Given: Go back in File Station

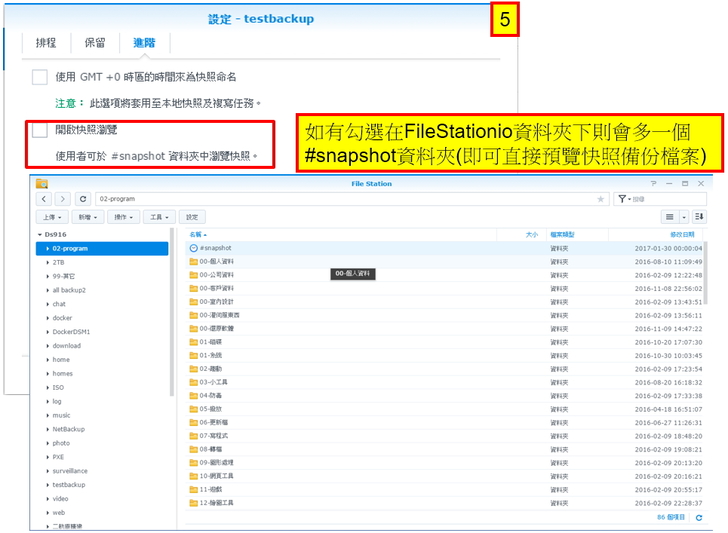Looking at the screenshot, I should [x=44, y=199].
